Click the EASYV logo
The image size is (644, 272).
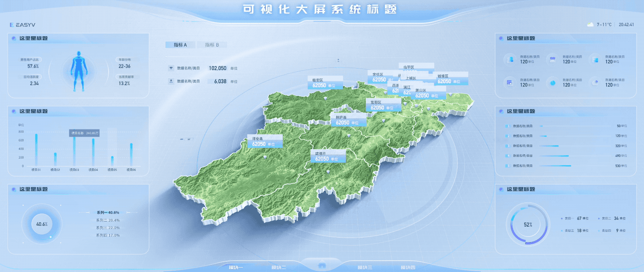[23, 25]
